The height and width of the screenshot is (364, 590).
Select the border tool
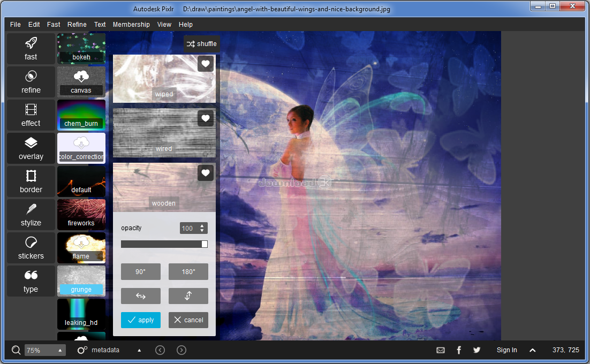click(x=31, y=181)
